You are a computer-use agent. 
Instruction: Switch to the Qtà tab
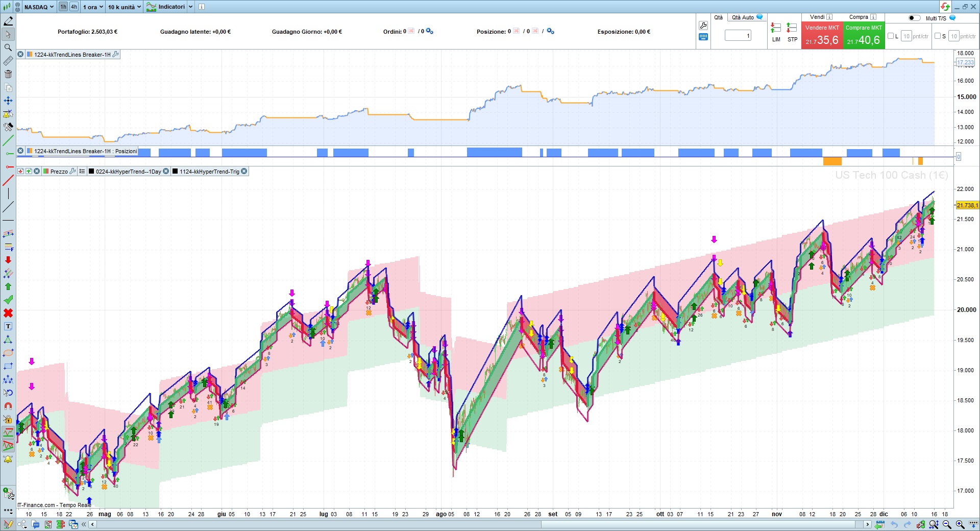click(719, 17)
